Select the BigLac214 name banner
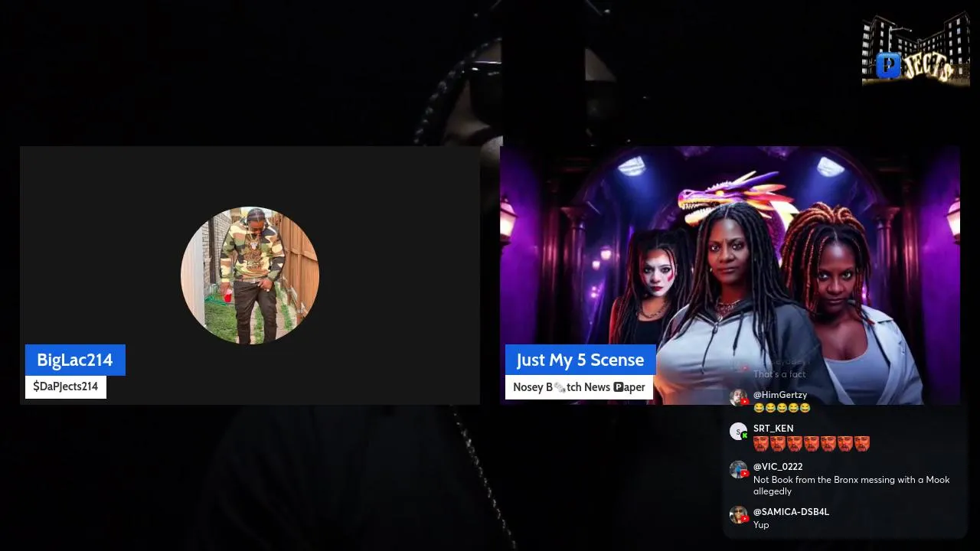Image resolution: width=980 pixels, height=551 pixels. 75,360
